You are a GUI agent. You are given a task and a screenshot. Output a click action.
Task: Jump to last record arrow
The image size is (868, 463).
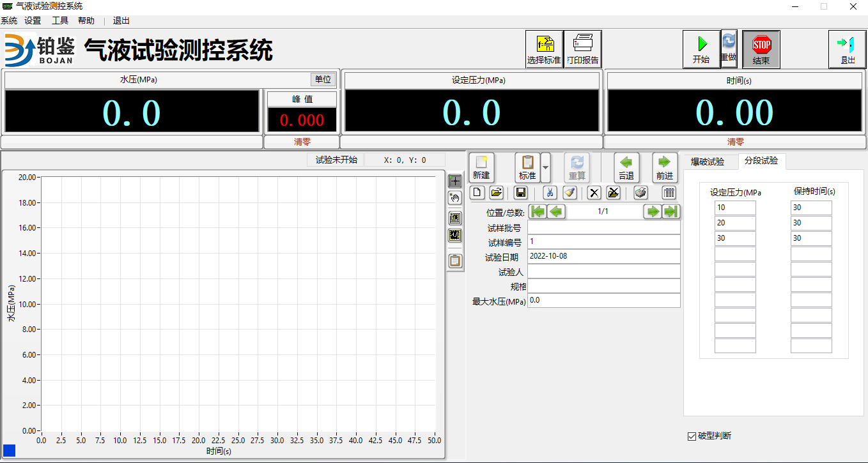click(x=670, y=211)
